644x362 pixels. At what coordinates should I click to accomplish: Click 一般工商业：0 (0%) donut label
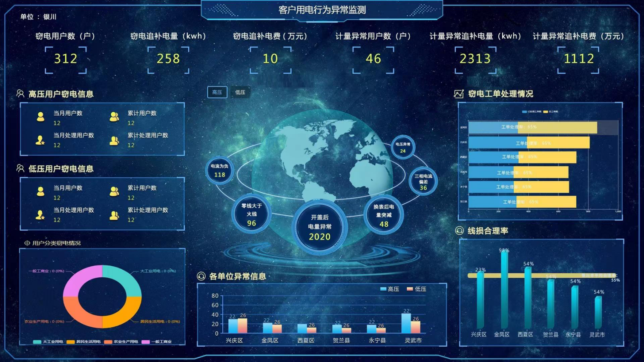pyautogui.click(x=46, y=271)
